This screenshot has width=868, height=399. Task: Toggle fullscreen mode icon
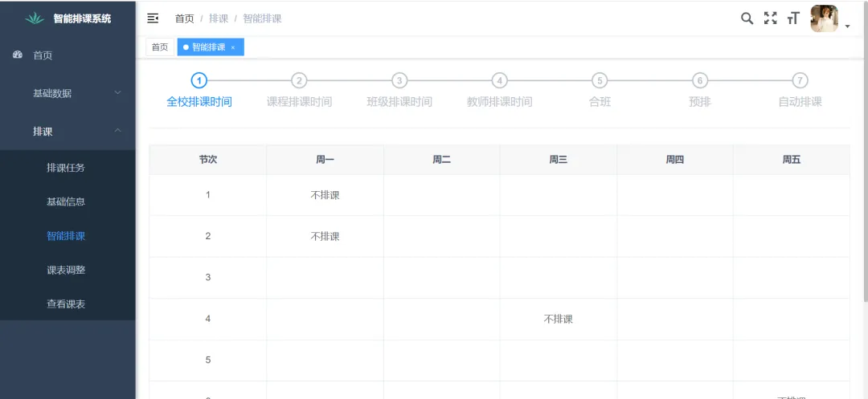770,18
